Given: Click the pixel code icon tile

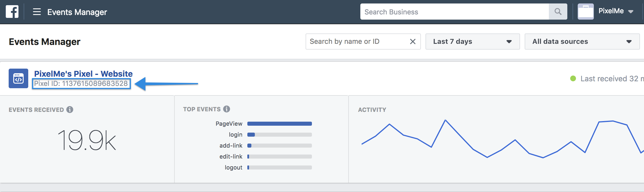Looking at the screenshot, I should (x=18, y=78).
